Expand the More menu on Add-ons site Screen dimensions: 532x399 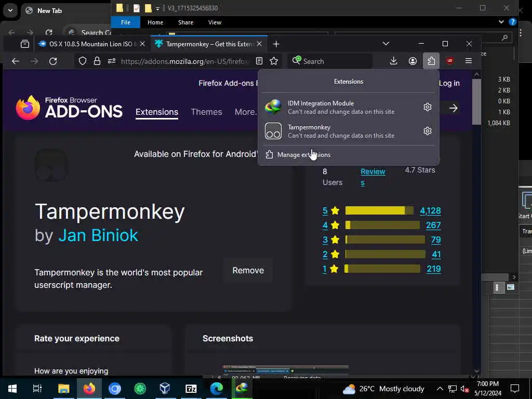[246, 112]
